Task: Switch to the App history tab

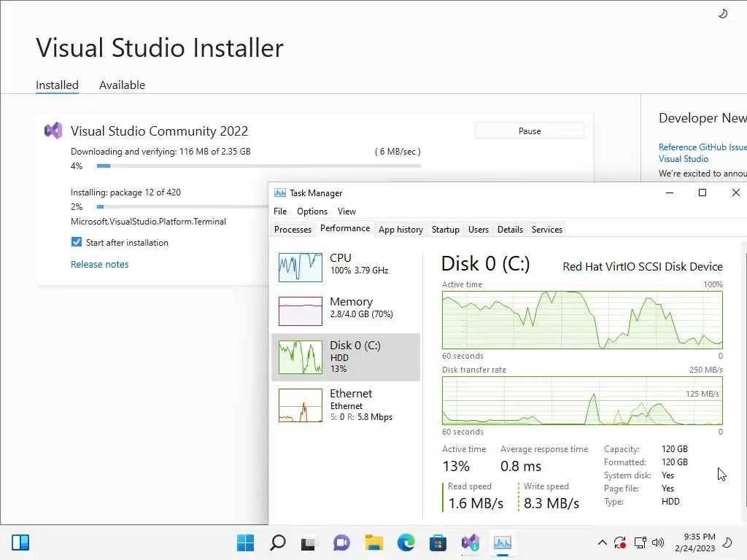Action: pyautogui.click(x=400, y=230)
